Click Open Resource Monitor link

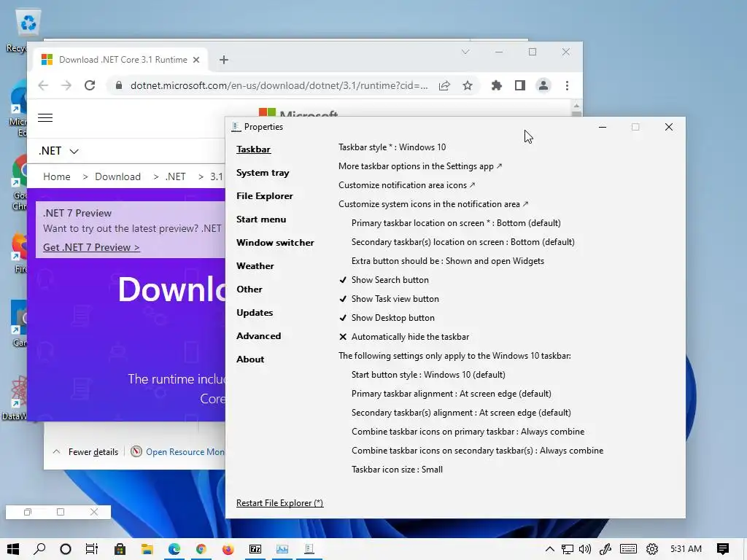(185, 452)
